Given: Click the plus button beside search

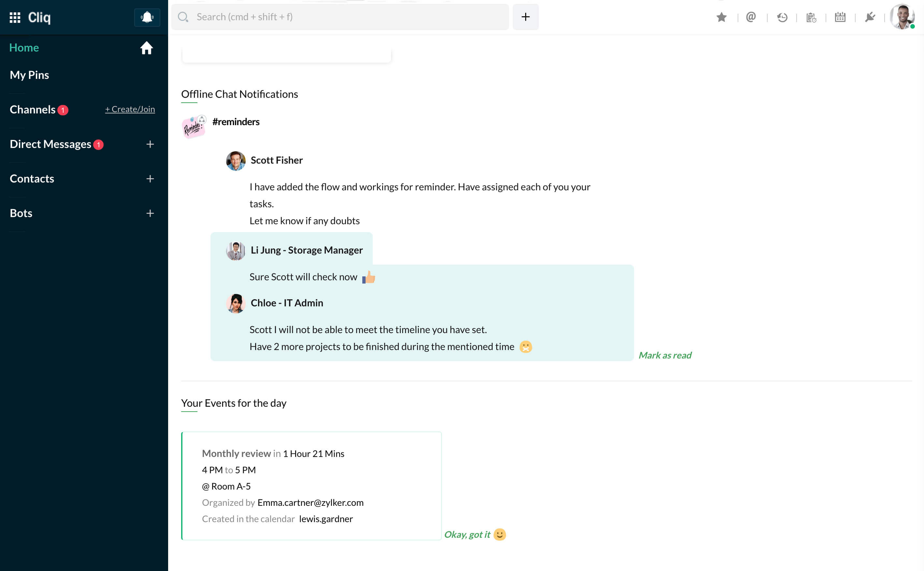Looking at the screenshot, I should [526, 17].
